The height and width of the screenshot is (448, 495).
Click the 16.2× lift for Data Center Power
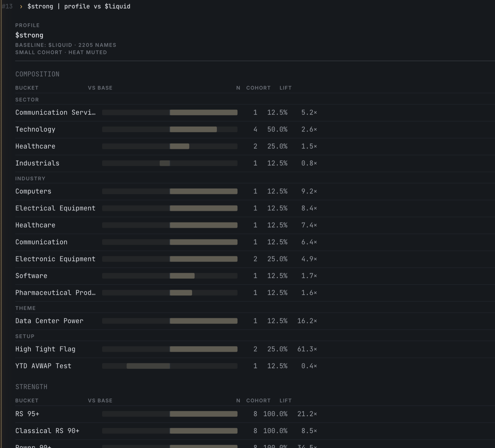307,321
